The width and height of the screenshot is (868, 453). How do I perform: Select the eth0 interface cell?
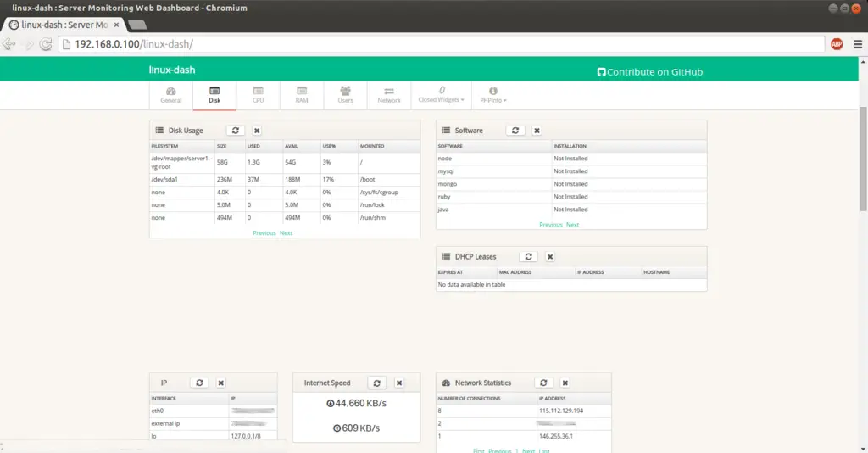(x=189, y=411)
